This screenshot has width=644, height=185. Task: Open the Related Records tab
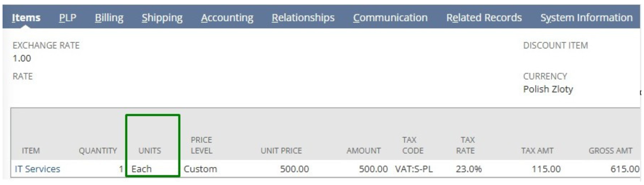click(x=484, y=18)
